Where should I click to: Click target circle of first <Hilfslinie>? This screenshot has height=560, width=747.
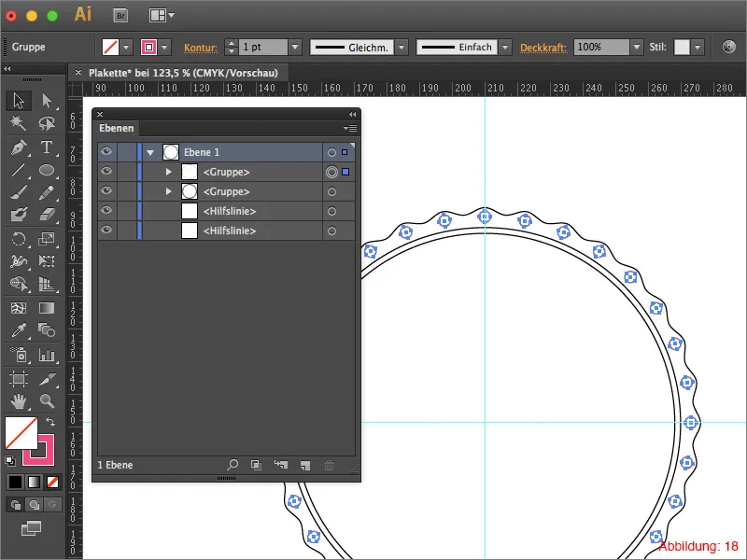[x=331, y=211]
